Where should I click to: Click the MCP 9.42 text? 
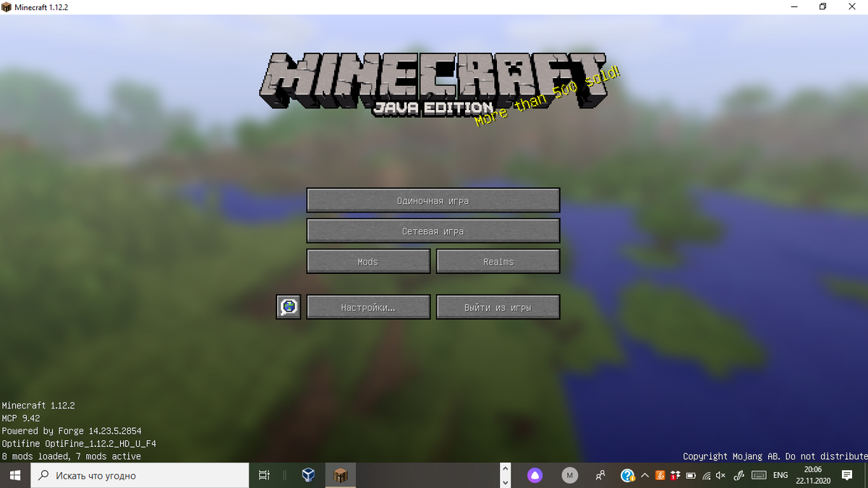point(21,419)
